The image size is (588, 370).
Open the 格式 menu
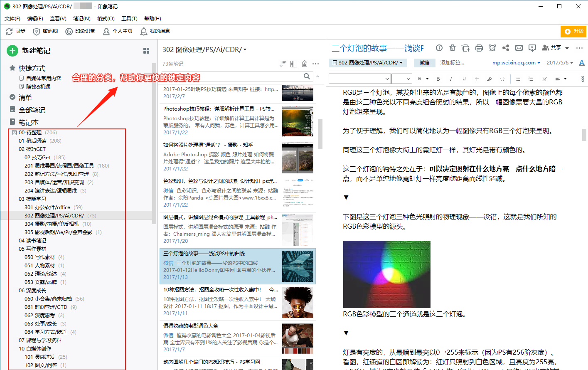coord(106,19)
